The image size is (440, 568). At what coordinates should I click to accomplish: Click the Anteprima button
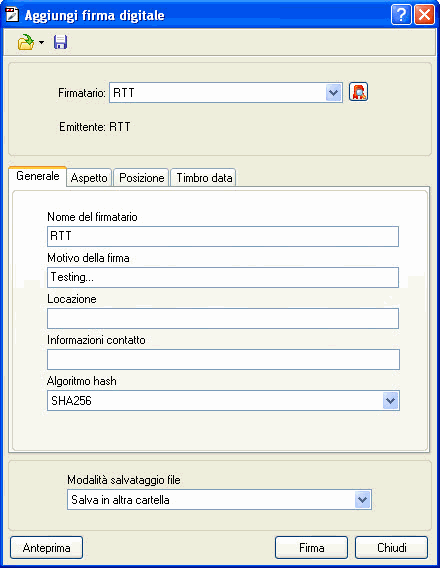point(46,548)
